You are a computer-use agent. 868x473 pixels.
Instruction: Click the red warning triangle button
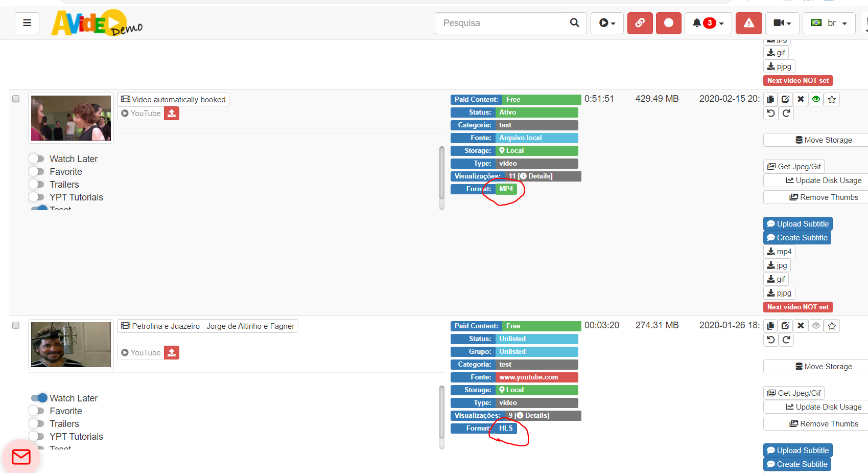[x=748, y=23]
